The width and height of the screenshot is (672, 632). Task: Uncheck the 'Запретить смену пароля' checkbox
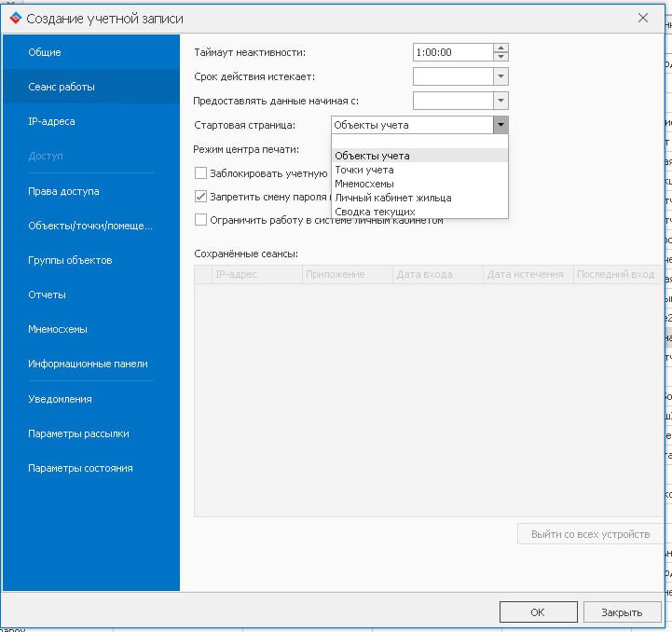point(200,197)
